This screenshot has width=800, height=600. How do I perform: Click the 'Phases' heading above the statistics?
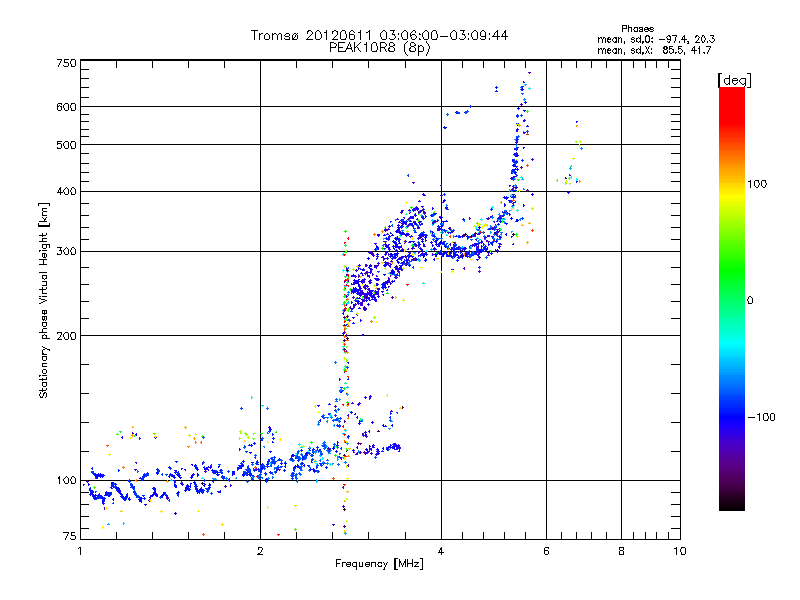click(x=637, y=29)
